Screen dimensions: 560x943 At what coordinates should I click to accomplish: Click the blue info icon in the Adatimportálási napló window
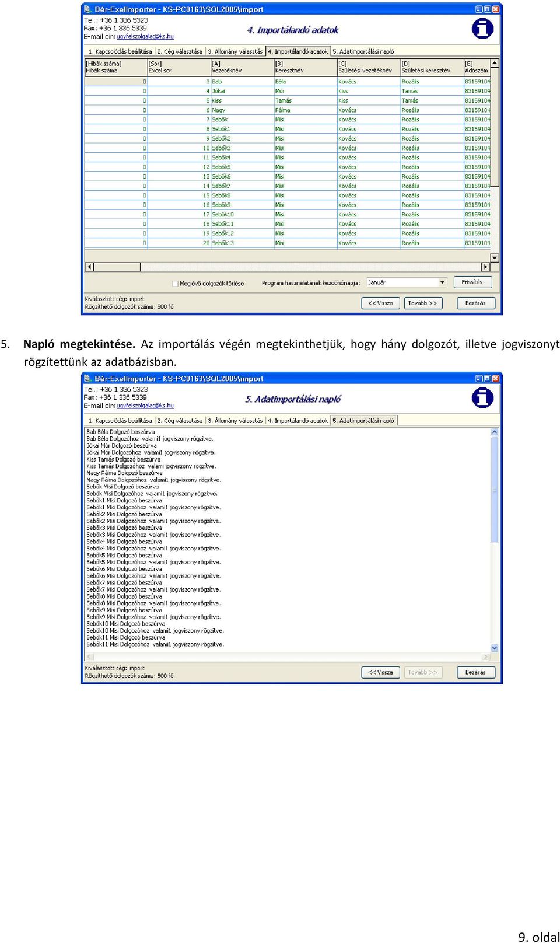[x=482, y=398]
